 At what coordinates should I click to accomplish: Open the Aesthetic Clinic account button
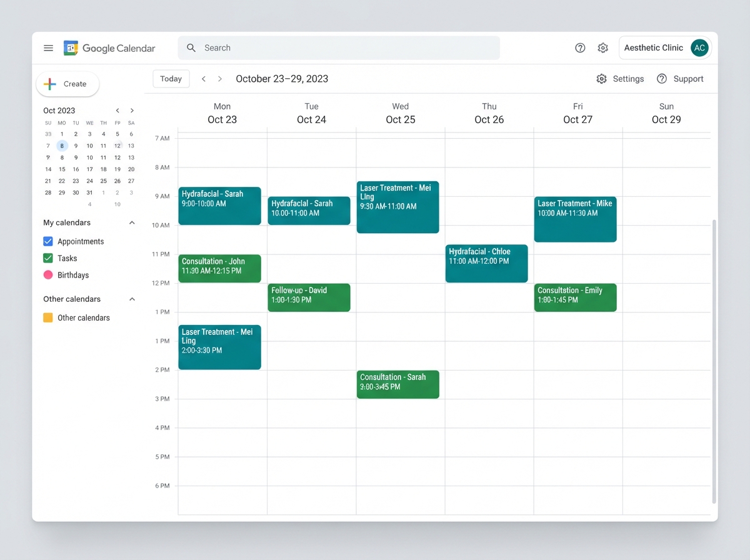point(665,47)
